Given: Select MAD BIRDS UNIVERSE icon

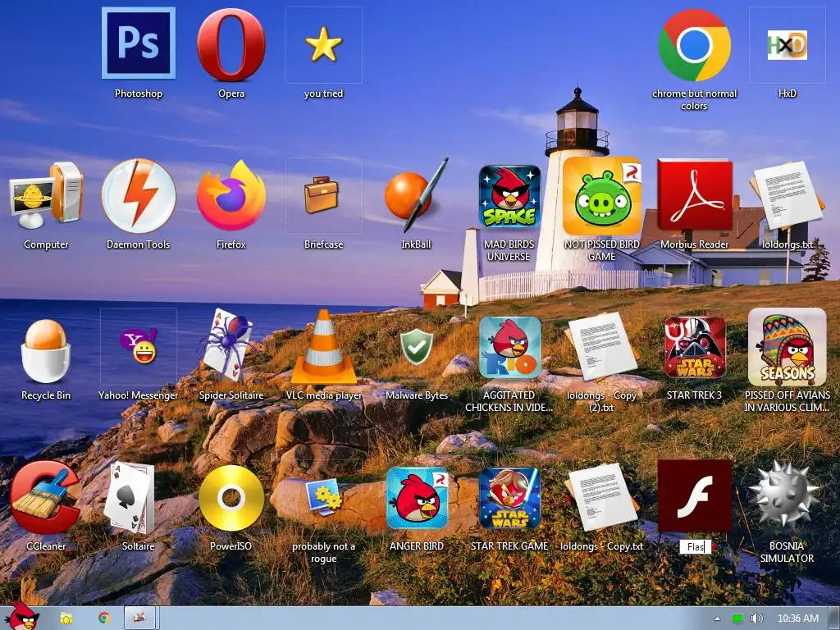Looking at the screenshot, I should pos(509,196).
